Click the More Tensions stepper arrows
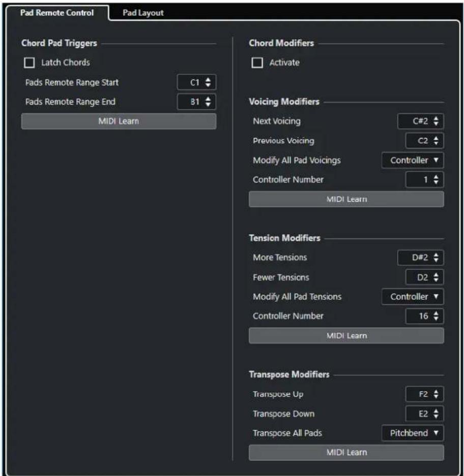464x476 pixels. click(436, 258)
